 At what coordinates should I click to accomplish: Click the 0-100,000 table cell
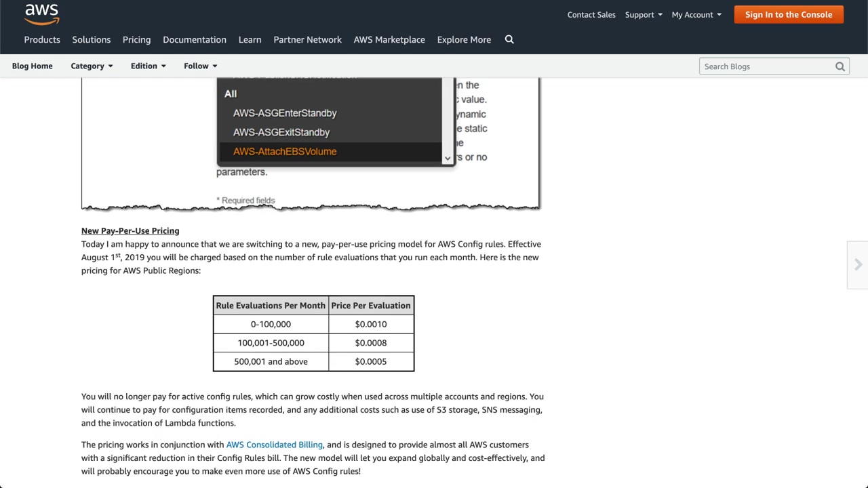tap(271, 324)
